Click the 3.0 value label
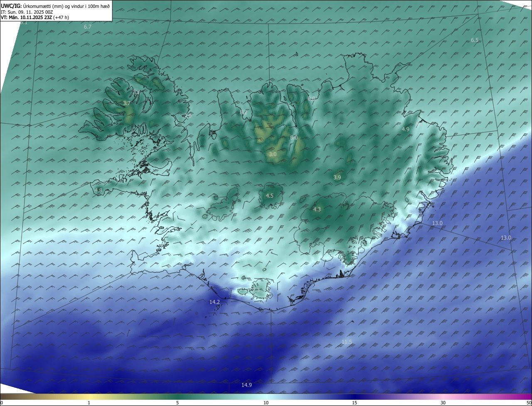Screen dimensions: 532x406 pos(273,154)
